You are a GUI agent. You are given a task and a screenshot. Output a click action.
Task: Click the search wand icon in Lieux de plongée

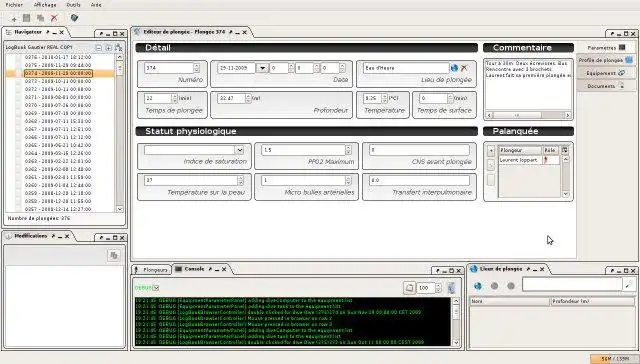628,284
